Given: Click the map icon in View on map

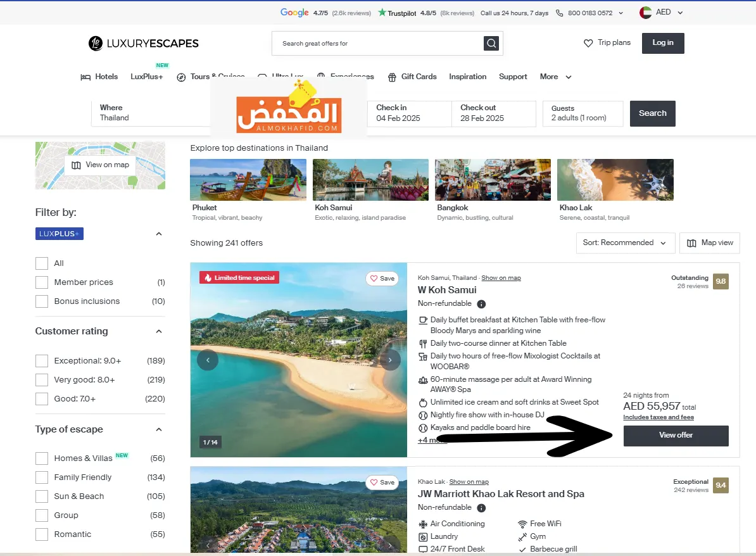Looking at the screenshot, I should (x=76, y=165).
